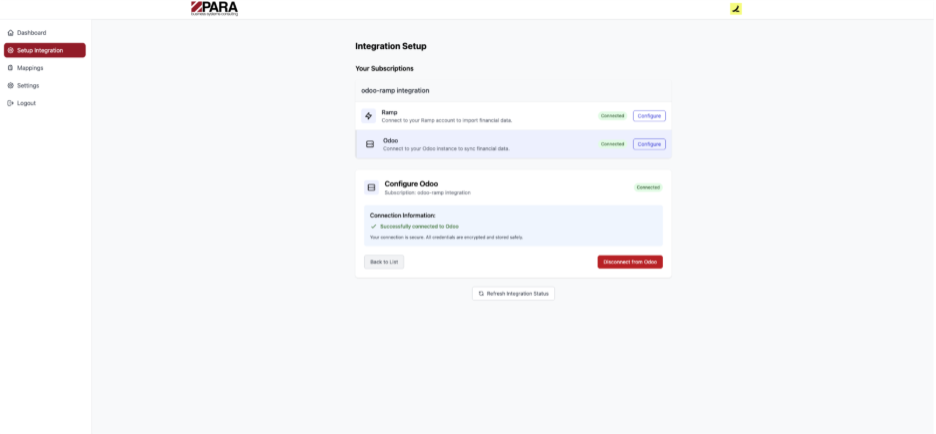Click Connected badge in Odoo row

pos(612,144)
